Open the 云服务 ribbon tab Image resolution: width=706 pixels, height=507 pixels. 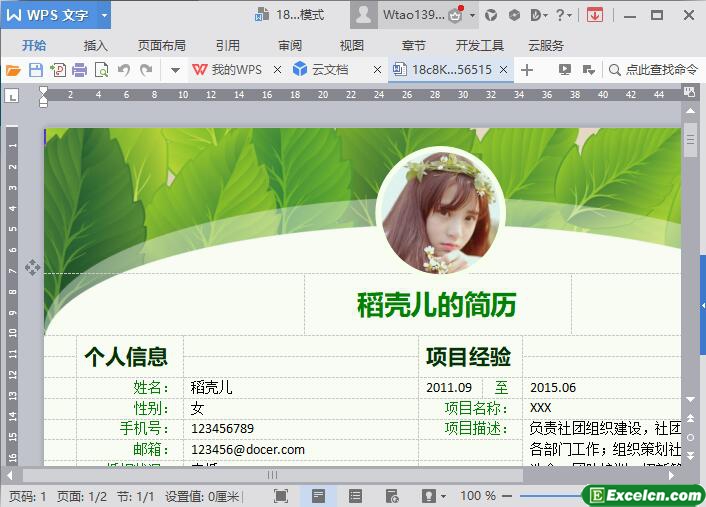tap(546, 45)
